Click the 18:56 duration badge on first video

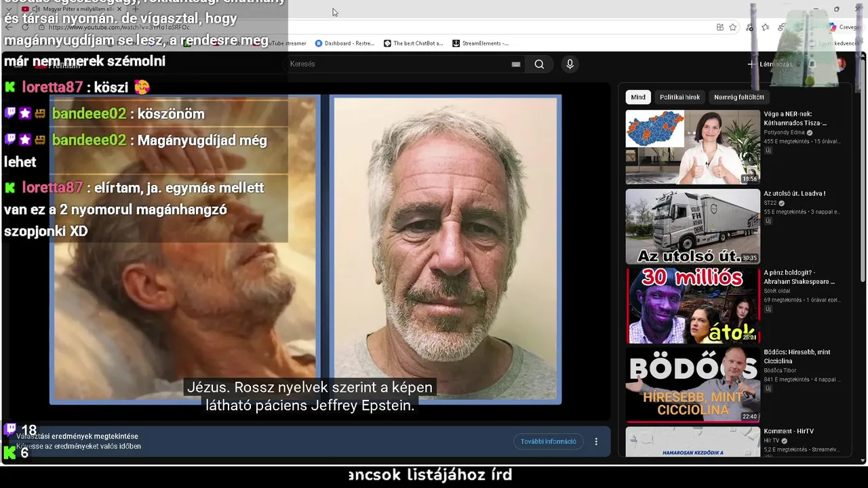click(x=749, y=179)
